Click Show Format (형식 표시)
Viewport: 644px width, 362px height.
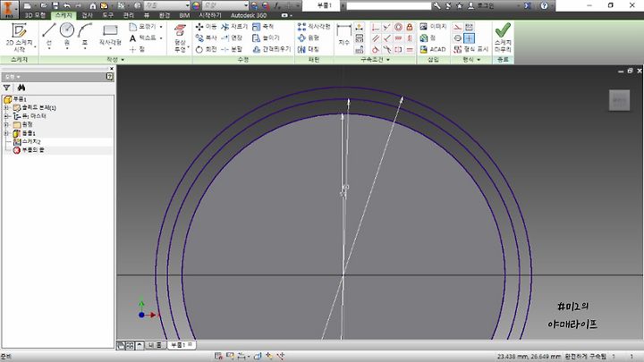(x=471, y=49)
